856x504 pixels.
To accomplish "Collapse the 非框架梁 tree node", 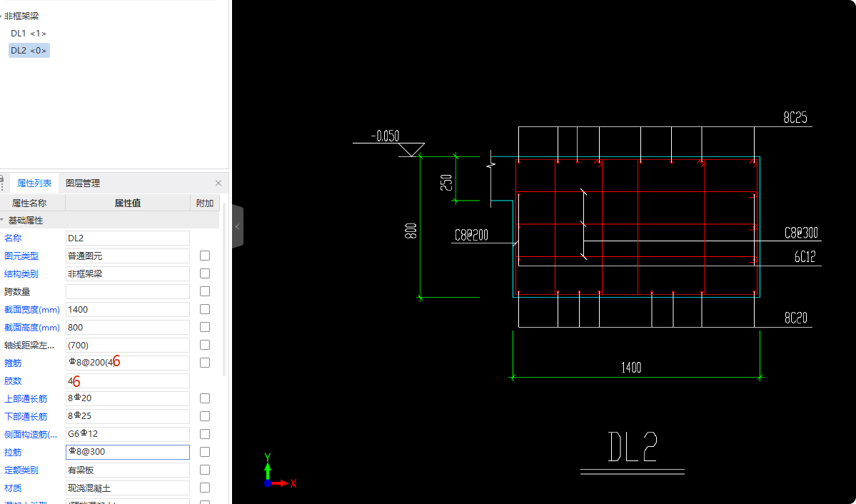I will [2, 16].
